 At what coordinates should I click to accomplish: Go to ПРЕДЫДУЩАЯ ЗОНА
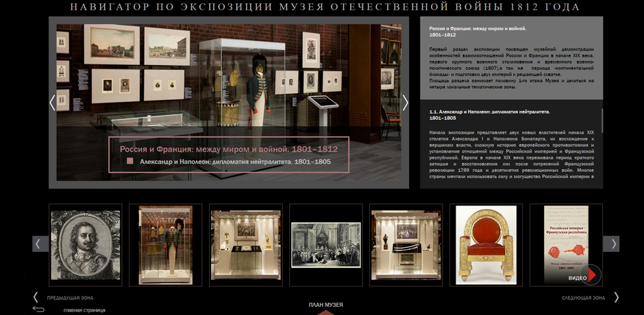(70, 298)
